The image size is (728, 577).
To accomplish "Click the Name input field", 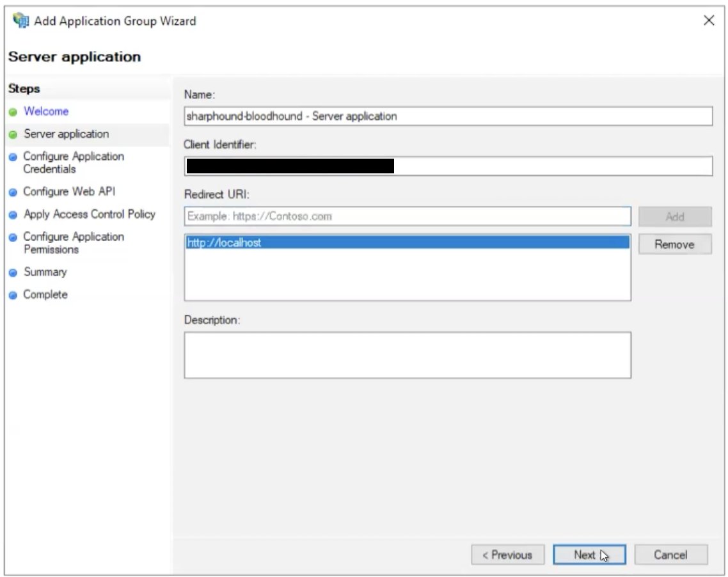I will click(448, 116).
